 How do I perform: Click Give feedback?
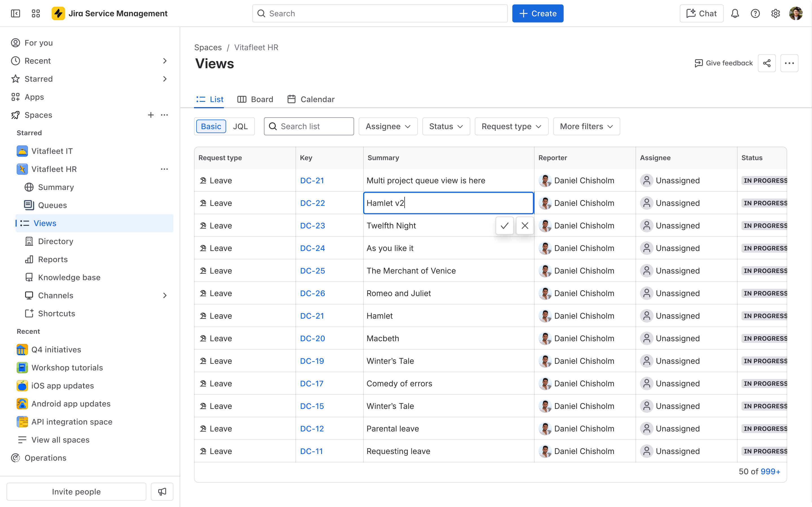pos(723,63)
